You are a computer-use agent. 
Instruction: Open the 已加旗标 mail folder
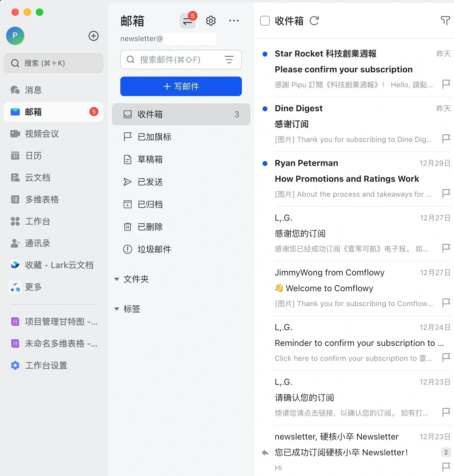[x=181, y=137]
